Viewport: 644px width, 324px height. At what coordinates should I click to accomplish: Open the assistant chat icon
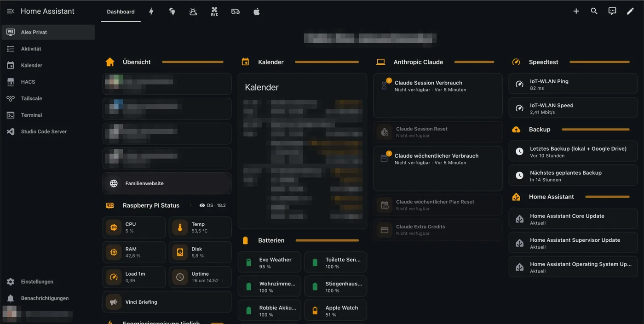click(612, 11)
